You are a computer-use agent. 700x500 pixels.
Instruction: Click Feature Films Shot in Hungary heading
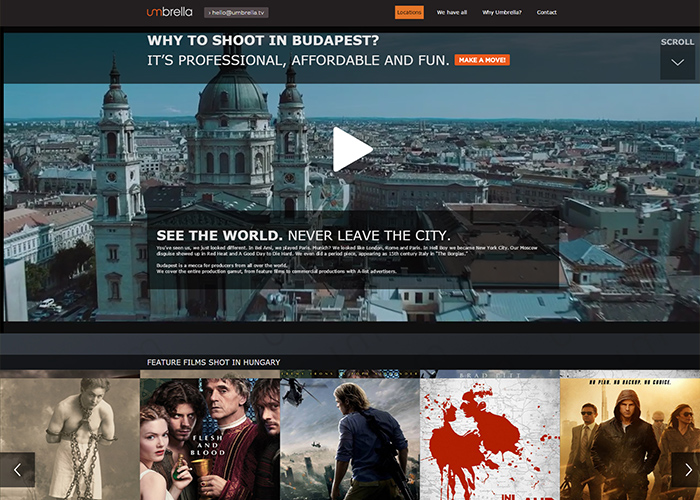pos(213,362)
